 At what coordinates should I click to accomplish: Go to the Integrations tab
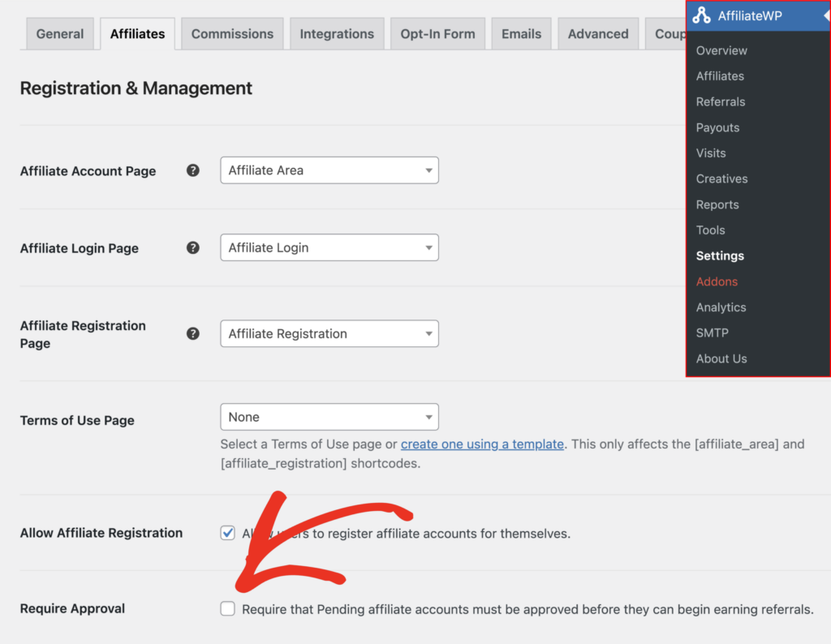click(337, 34)
